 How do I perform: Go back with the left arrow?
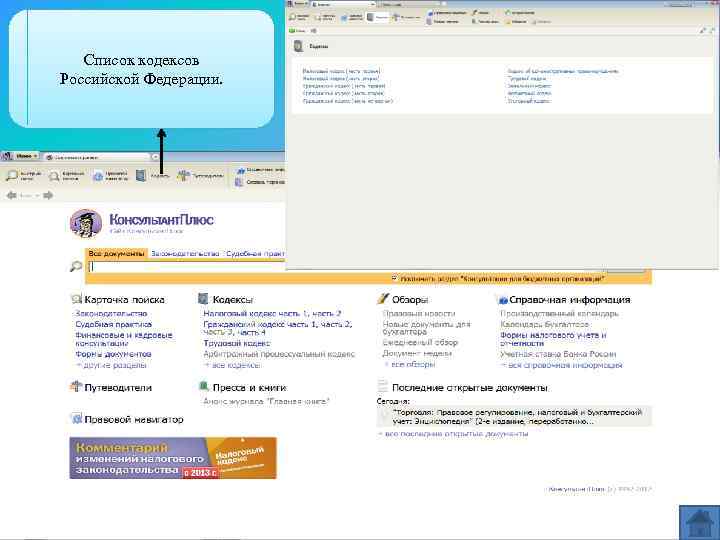click(x=11, y=196)
